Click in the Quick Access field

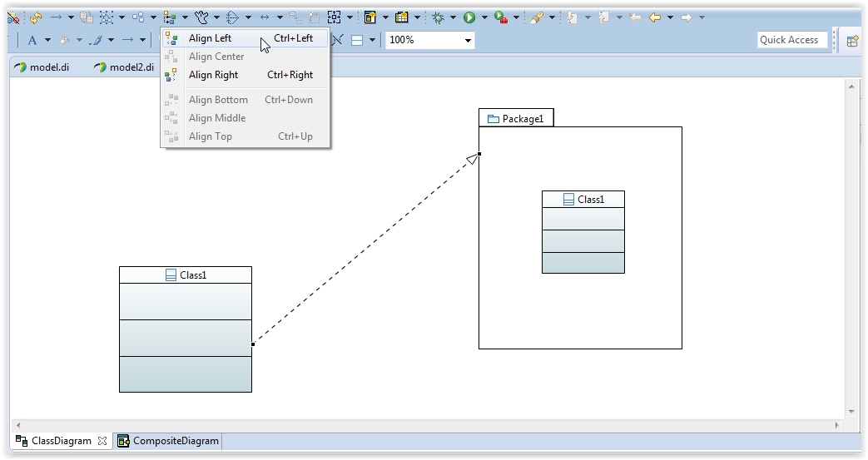click(x=792, y=40)
